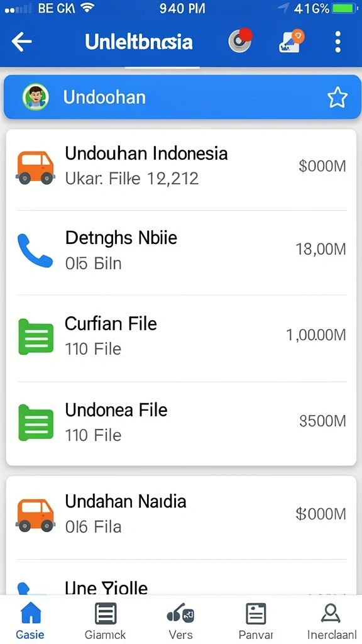Open the Une Yiolle entry
Viewport: 362px width, 644px height.
(181, 577)
